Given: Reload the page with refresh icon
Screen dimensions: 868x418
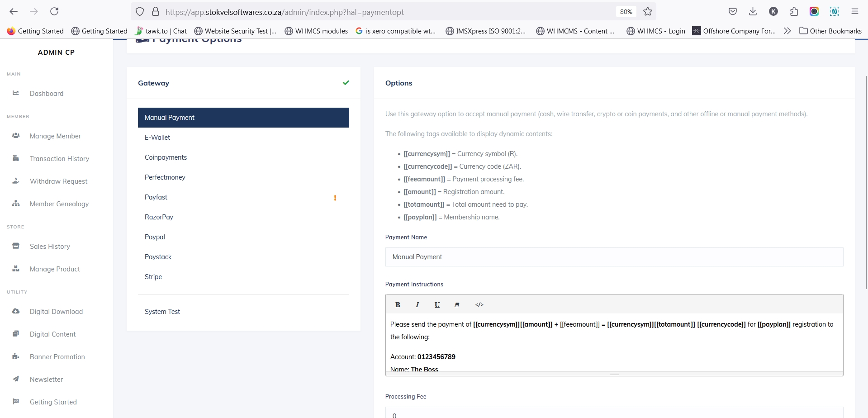Looking at the screenshot, I should coord(54,11).
